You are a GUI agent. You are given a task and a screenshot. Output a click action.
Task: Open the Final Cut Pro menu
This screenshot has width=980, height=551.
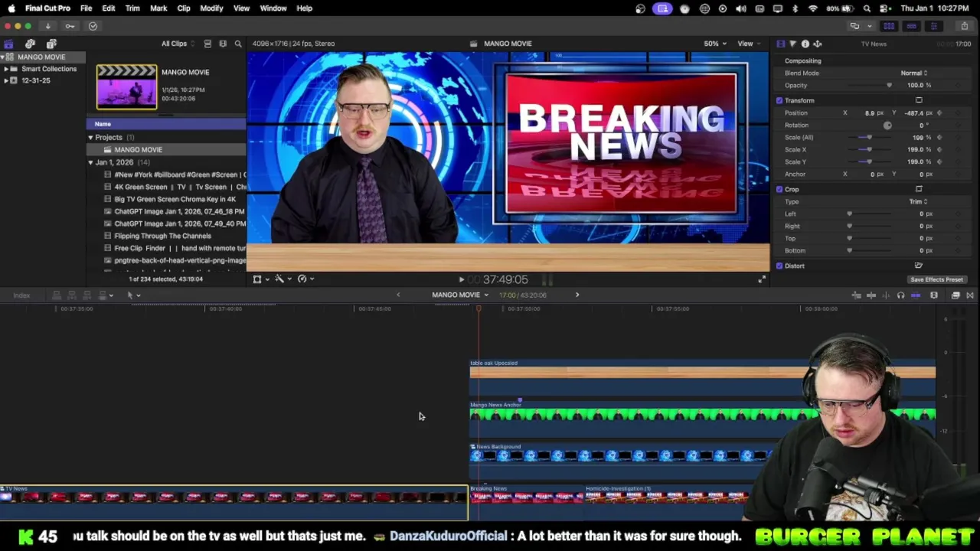[47, 8]
